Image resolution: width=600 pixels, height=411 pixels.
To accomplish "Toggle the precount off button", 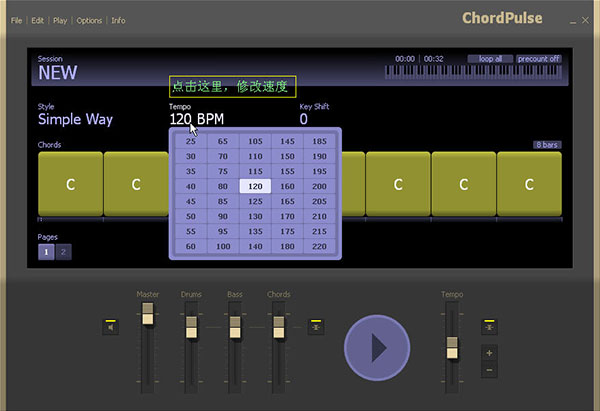I will coord(539,59).
